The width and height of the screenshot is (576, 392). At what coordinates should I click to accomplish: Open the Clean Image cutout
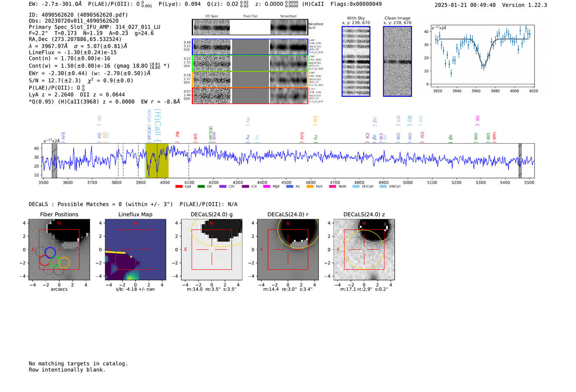click(397, 61)
